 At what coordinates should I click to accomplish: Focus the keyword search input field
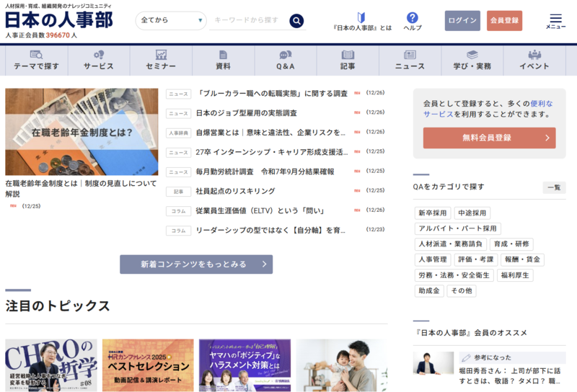pos(247,20)
